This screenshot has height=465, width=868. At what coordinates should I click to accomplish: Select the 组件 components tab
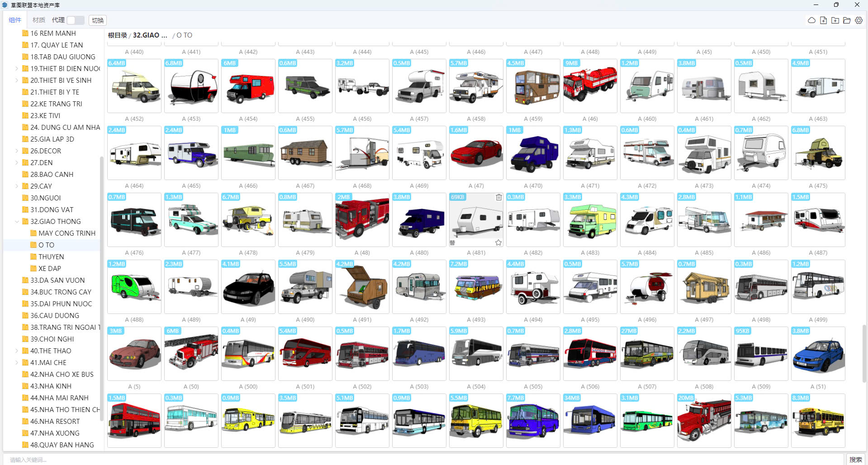pyautogui.click(x=15, y=20)
